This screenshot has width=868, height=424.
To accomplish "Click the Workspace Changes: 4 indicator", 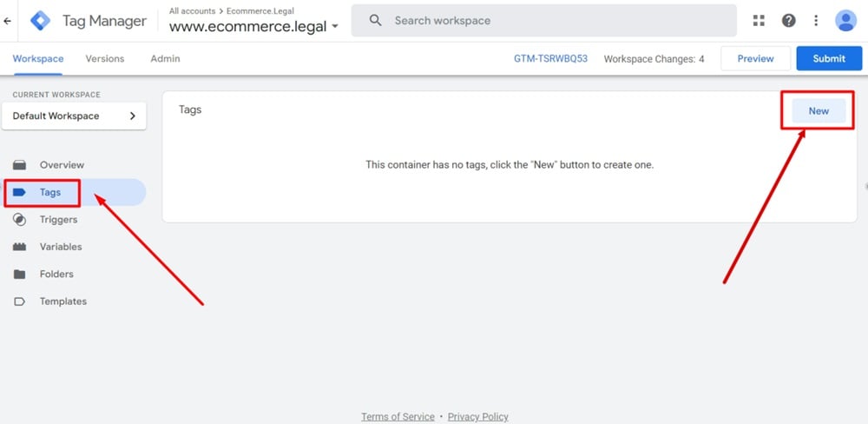I will tap(654, 59).
